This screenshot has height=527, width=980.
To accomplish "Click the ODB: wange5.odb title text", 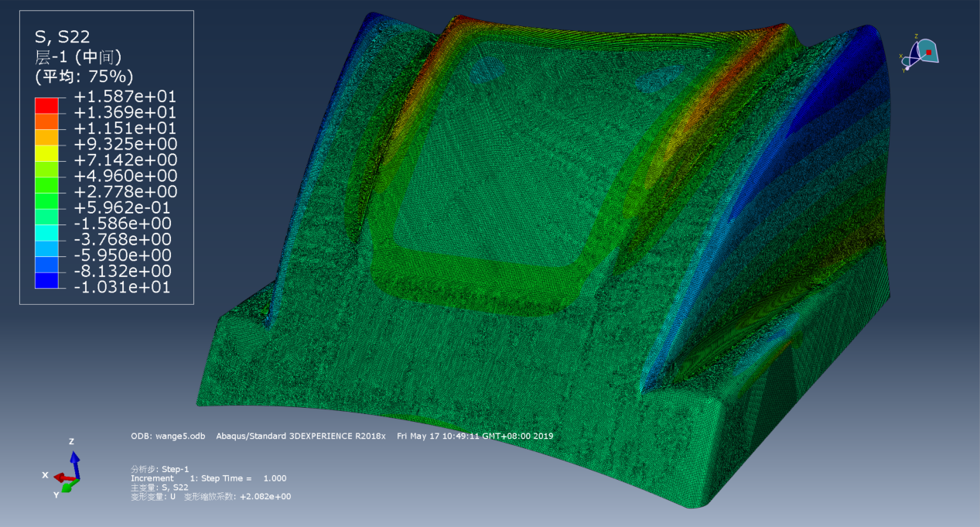I will click(168, 436).
